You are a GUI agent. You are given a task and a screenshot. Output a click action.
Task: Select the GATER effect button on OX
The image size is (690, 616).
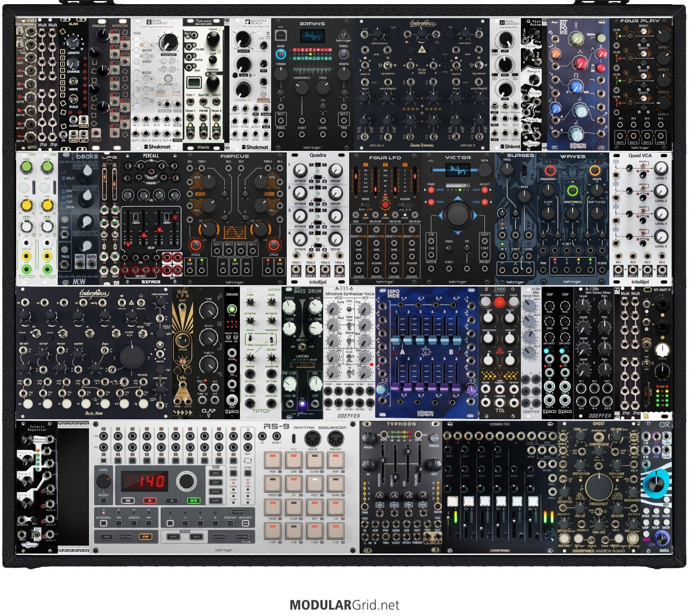pos(666,523)
